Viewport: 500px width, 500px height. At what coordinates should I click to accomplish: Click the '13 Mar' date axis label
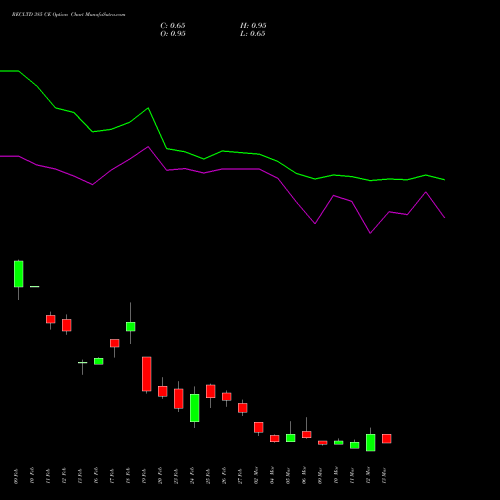pos(384,476)
